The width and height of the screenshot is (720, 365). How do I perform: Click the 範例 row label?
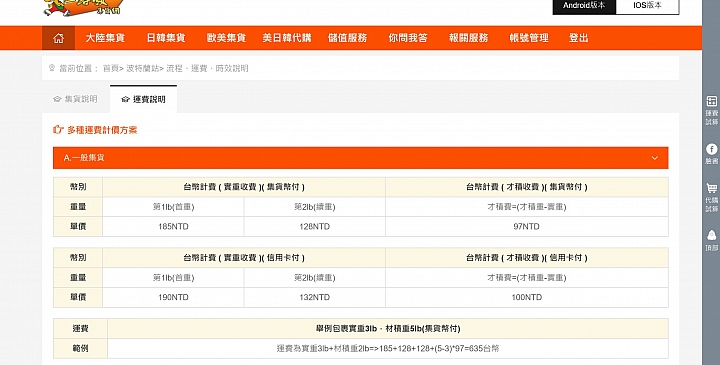[x=80, y=348]
